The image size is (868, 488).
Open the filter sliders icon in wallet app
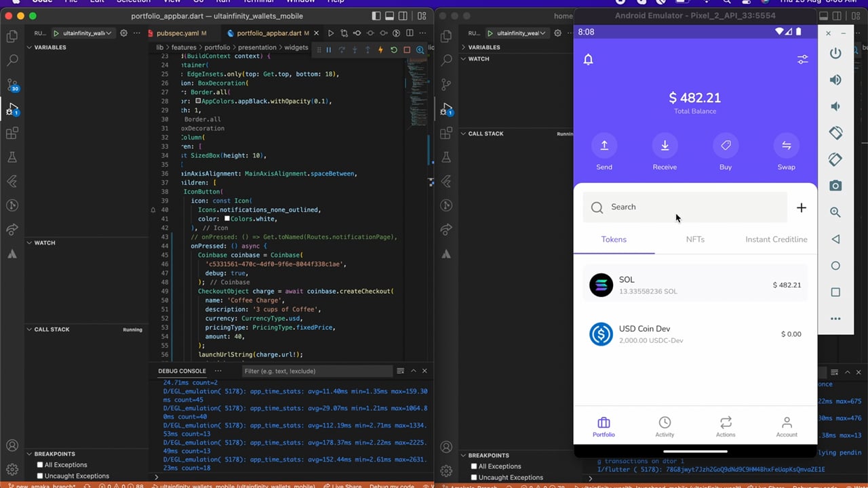(803, 60)
